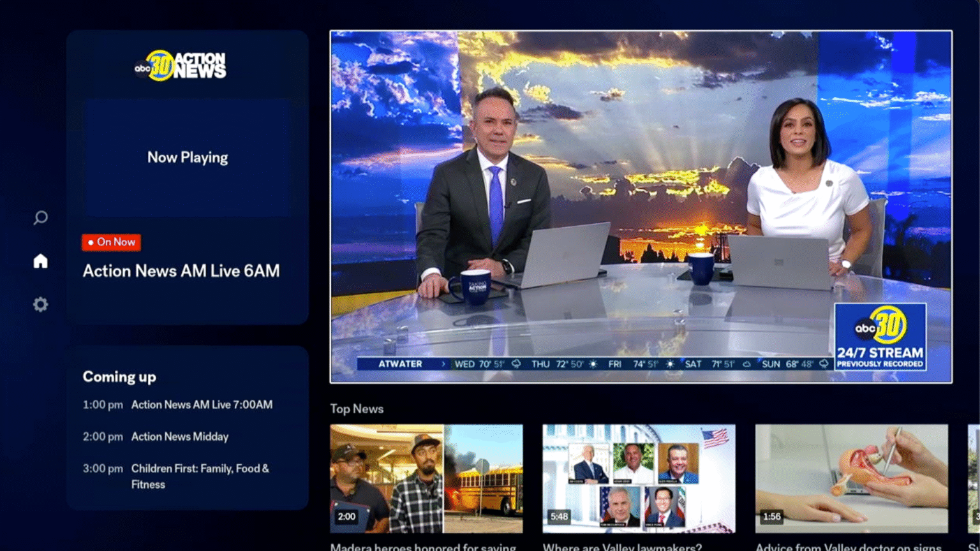Play the Madera heroes video thumbnail

click(x=427, y=479)
